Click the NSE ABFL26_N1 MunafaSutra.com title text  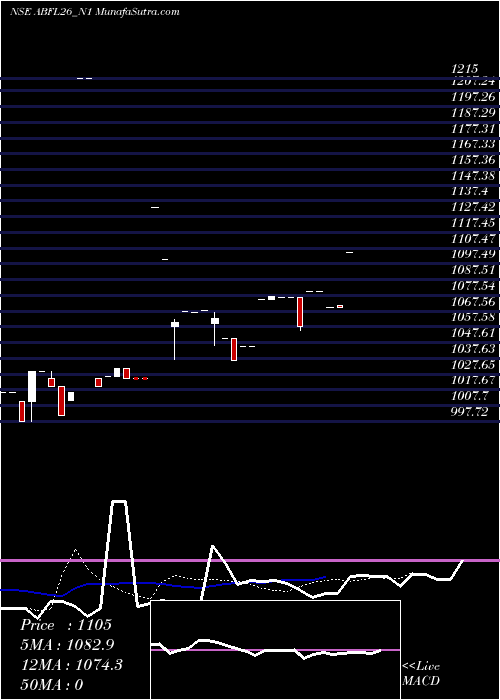point(94,12)
